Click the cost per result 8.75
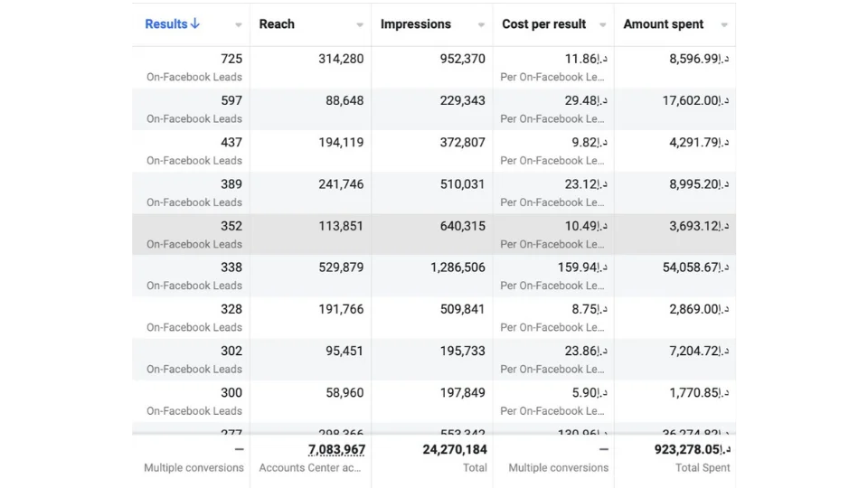The width and height of the screenshot is (868, 488). (x=590, y=309)
